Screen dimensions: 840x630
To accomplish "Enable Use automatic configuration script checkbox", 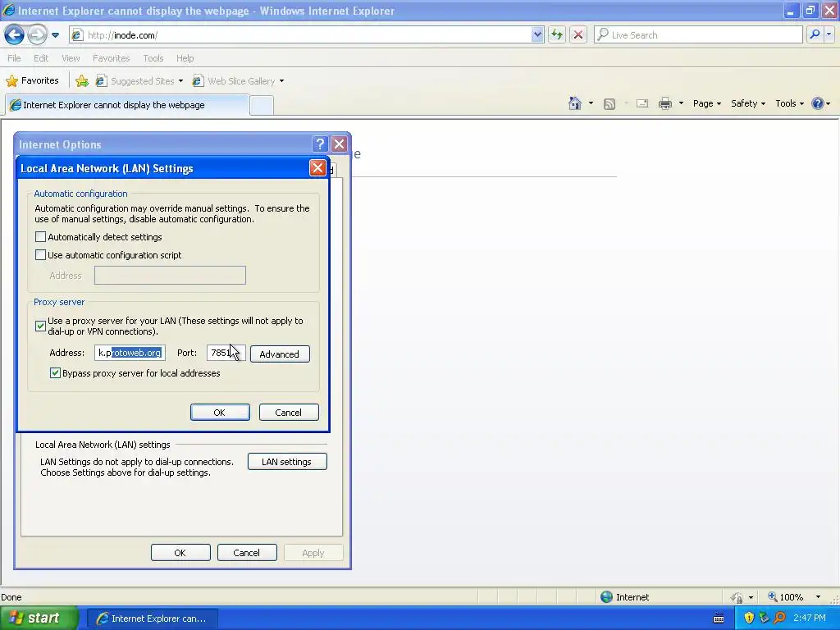I will [40, 255].
